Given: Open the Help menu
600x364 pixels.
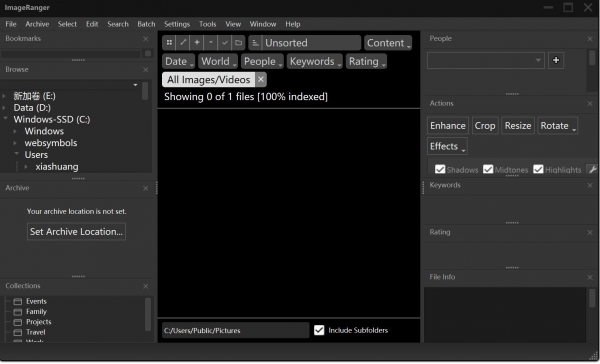Looking at the screenshot, I should [x=292, y=24].
